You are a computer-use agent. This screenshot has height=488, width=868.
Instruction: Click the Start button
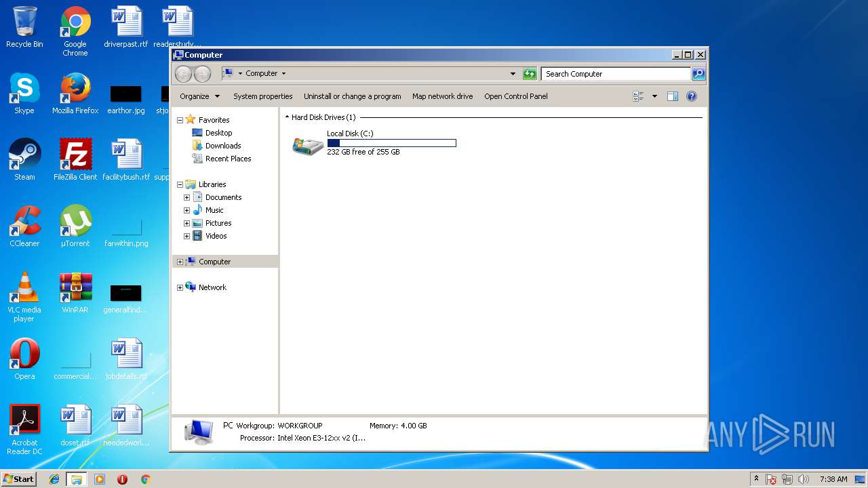pos(18,479)
